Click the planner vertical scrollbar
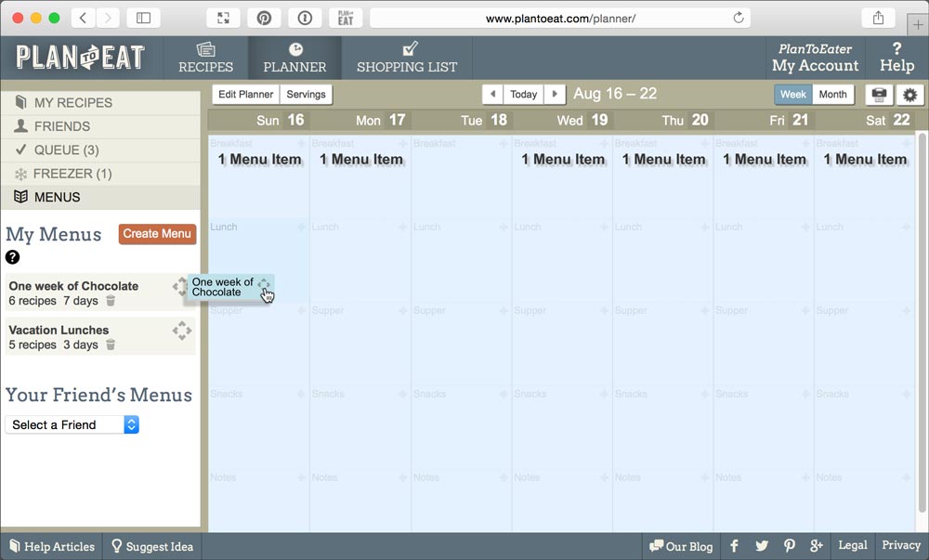This screenshot has width=929, height=560. pyautogui.click(x=922, y=322)
